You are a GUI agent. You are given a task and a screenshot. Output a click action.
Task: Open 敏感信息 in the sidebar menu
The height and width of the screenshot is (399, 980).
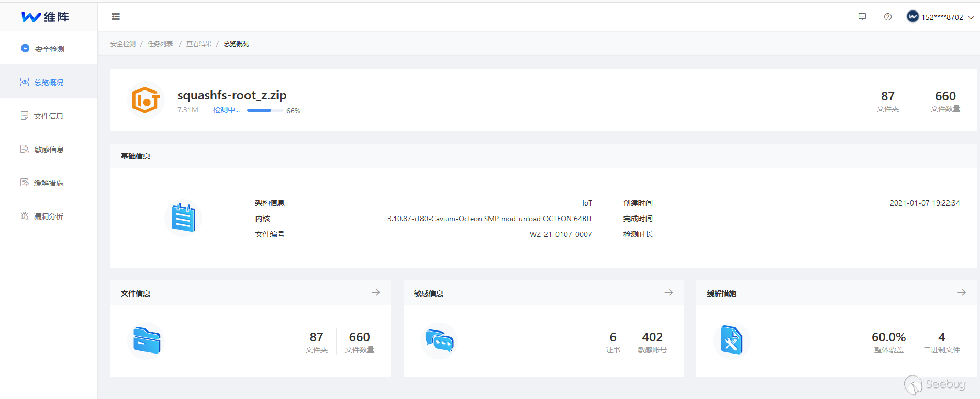[x=49, y=149]
